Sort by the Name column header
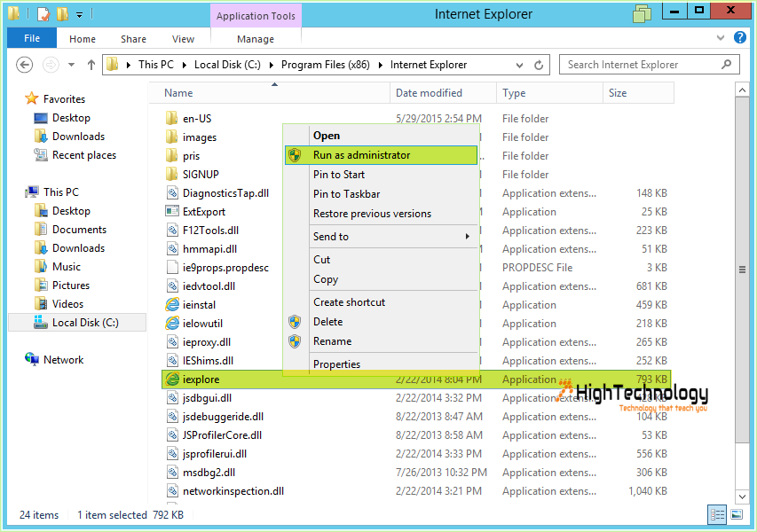Viewport: 757px width, 532px height. tap(269, 93)
